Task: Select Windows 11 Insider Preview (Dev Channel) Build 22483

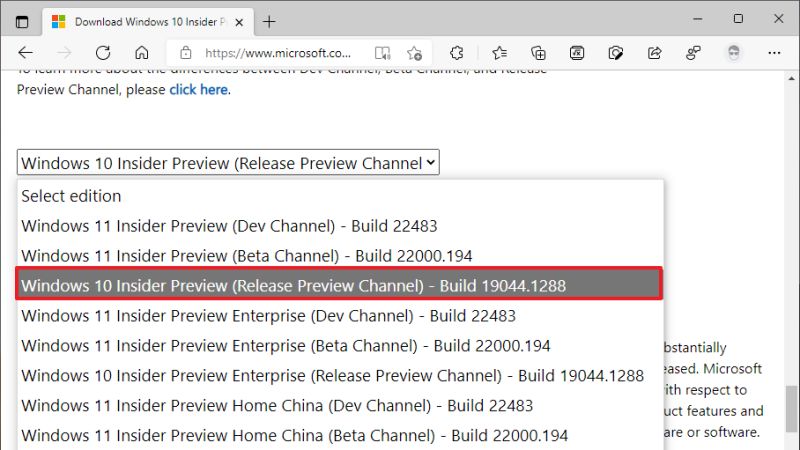Action: pos(340,226)
